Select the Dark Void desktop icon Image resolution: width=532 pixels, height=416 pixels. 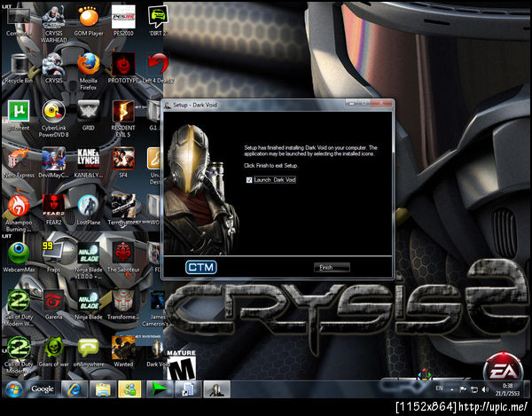157,351
